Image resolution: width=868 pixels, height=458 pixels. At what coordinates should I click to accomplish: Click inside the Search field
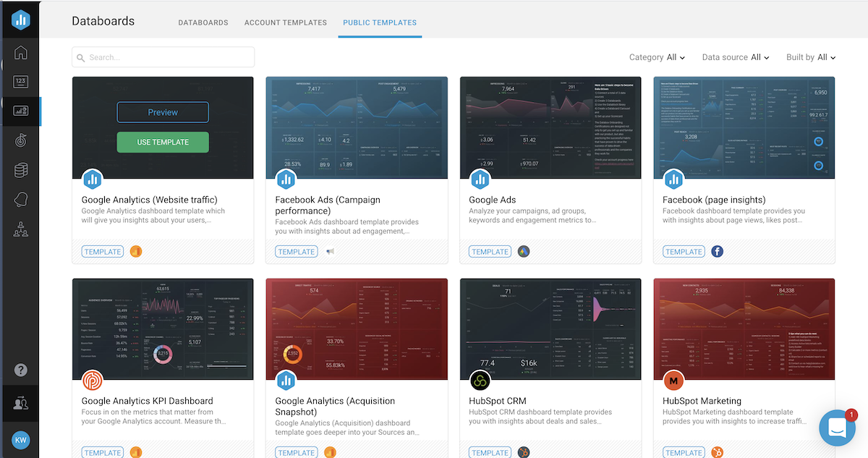163,57
